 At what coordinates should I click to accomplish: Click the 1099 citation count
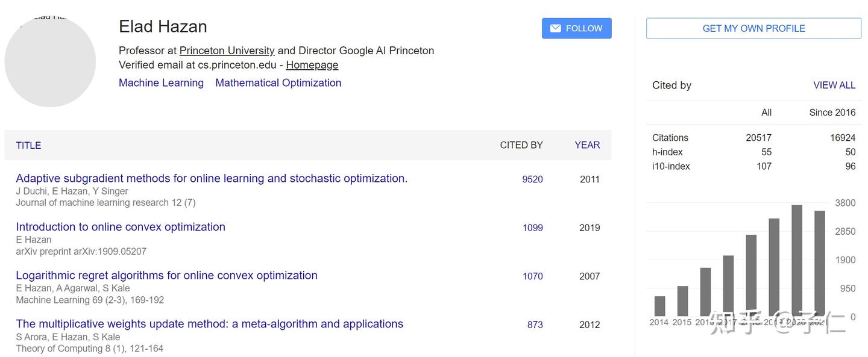coord(532,228)
